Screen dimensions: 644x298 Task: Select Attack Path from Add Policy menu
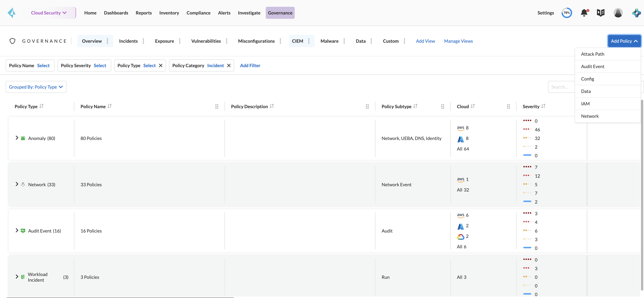(x=608, y=54)
